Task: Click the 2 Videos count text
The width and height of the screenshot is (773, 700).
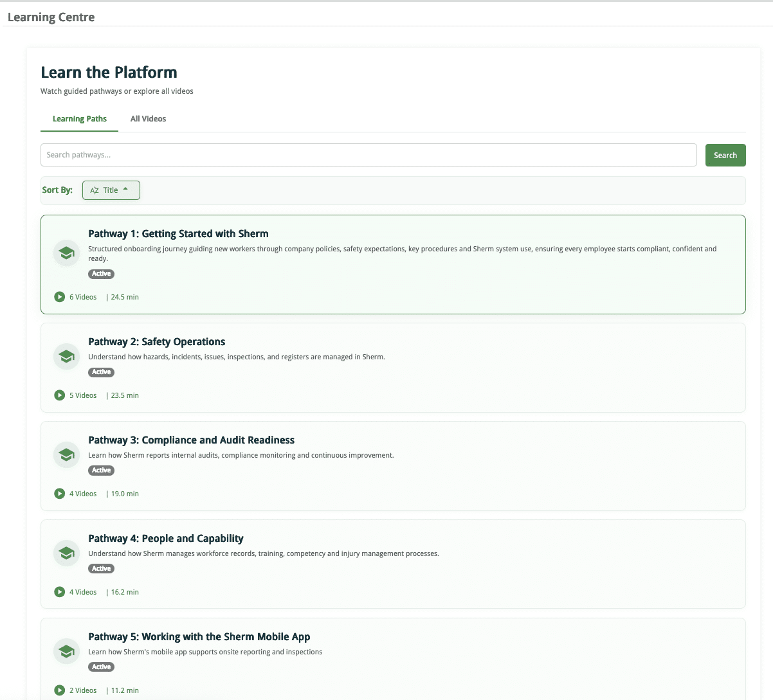Action: click(x=83, y=690)
